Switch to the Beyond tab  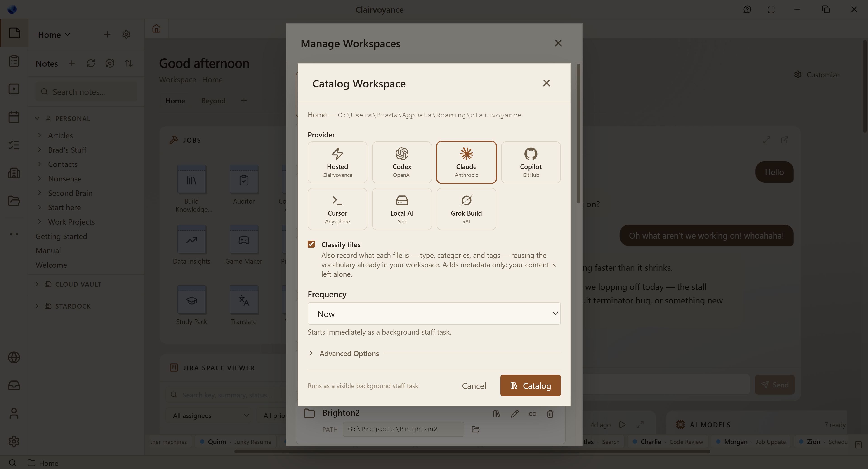[x=213, y=101]
